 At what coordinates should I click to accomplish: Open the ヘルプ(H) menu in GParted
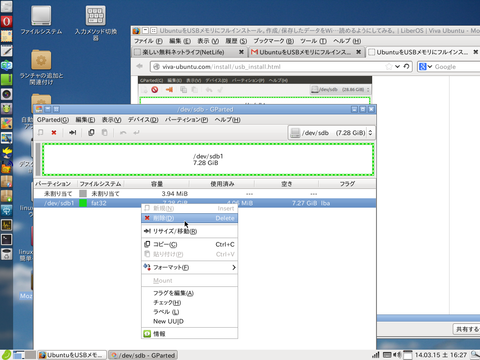(x=227, y=120)
